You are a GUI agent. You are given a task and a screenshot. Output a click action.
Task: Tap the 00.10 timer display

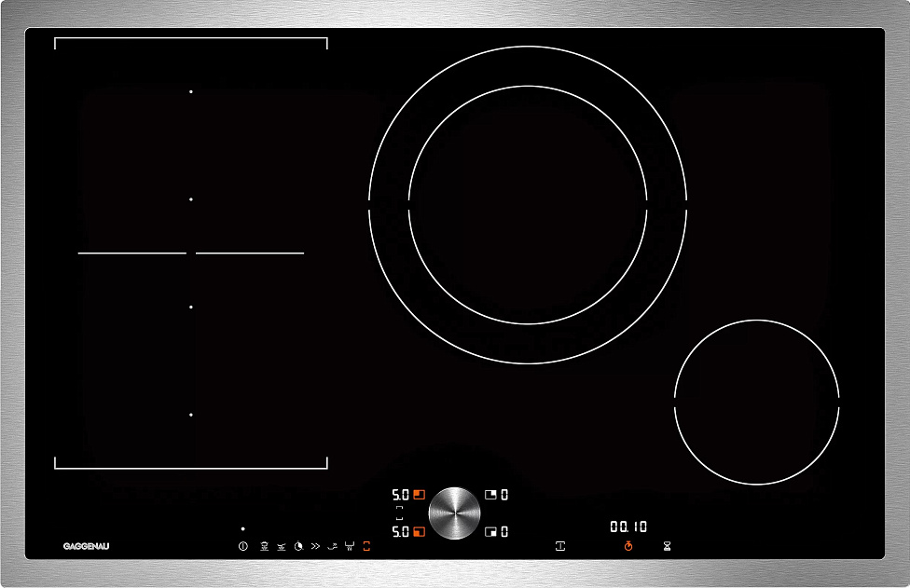628,526
